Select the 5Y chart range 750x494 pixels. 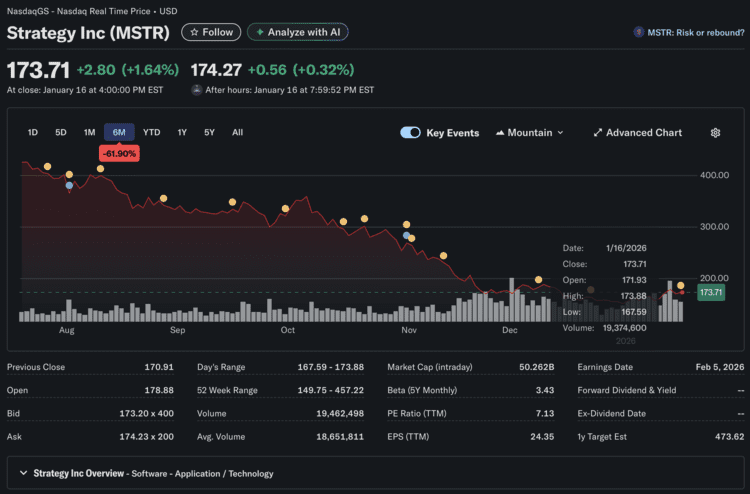pos(209,132)
